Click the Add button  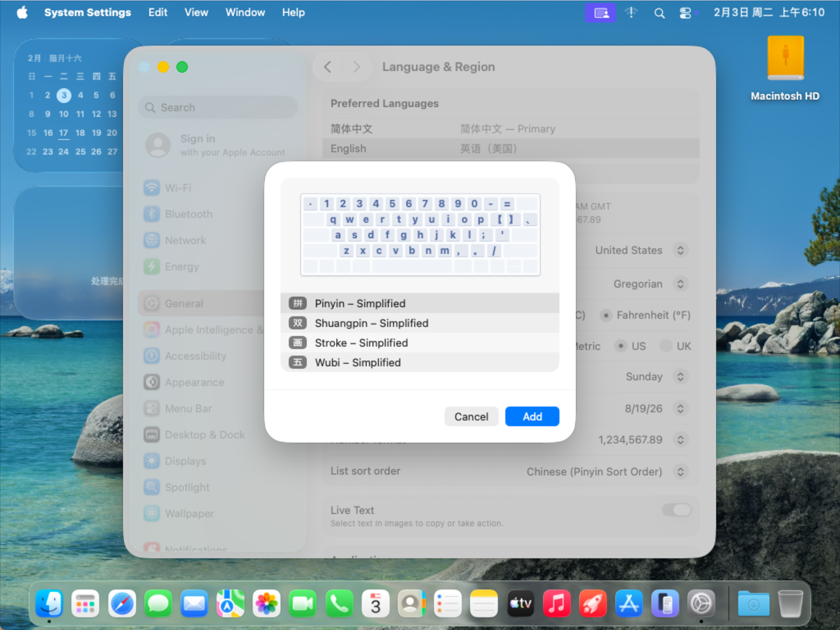point(532,416)
